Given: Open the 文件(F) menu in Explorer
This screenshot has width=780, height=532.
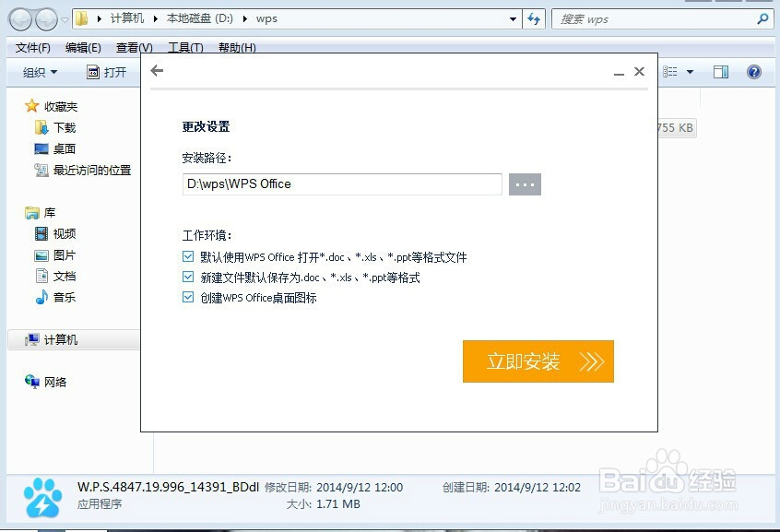Looking at the screenshot, I should pos(33,48).
